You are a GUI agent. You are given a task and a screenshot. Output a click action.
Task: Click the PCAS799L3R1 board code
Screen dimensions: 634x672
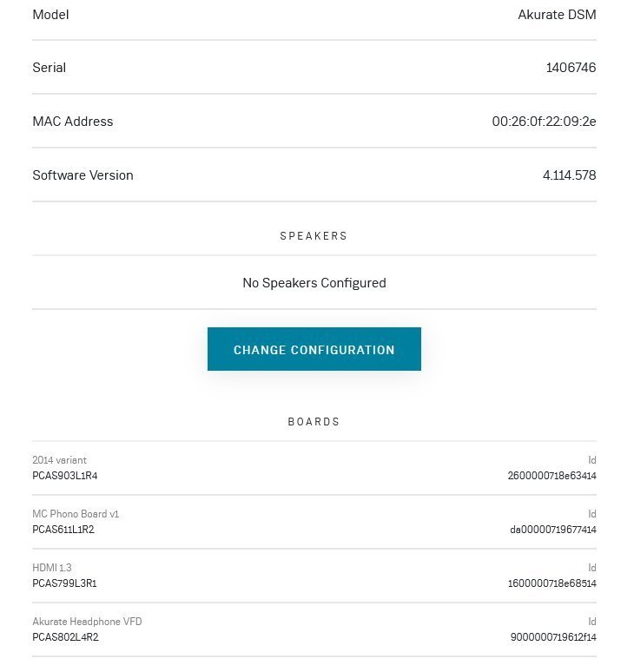coord(64,583)
